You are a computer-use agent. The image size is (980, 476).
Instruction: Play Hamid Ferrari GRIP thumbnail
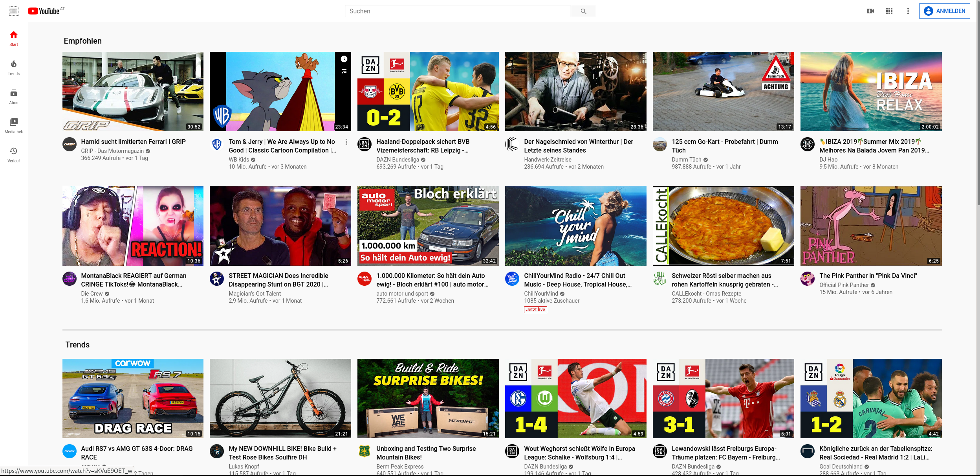133,92
